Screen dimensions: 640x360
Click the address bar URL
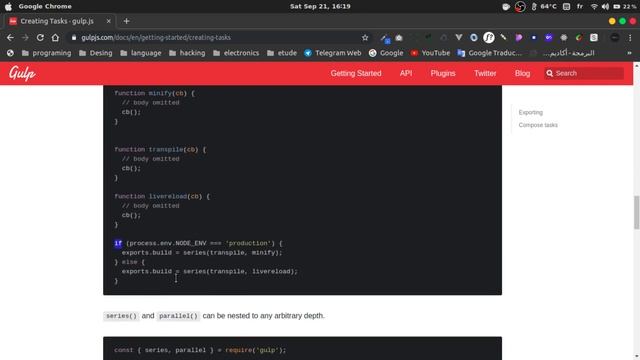[x=156, y=38]
